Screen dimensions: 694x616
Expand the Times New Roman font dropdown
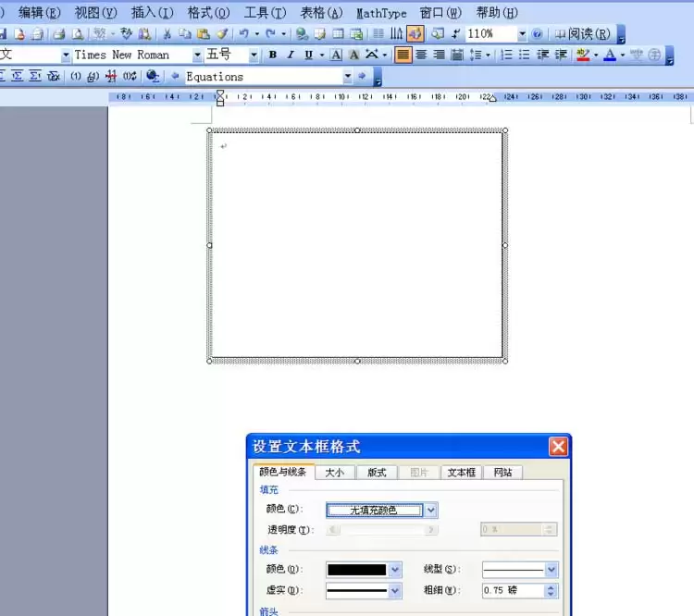pos(197,55)
